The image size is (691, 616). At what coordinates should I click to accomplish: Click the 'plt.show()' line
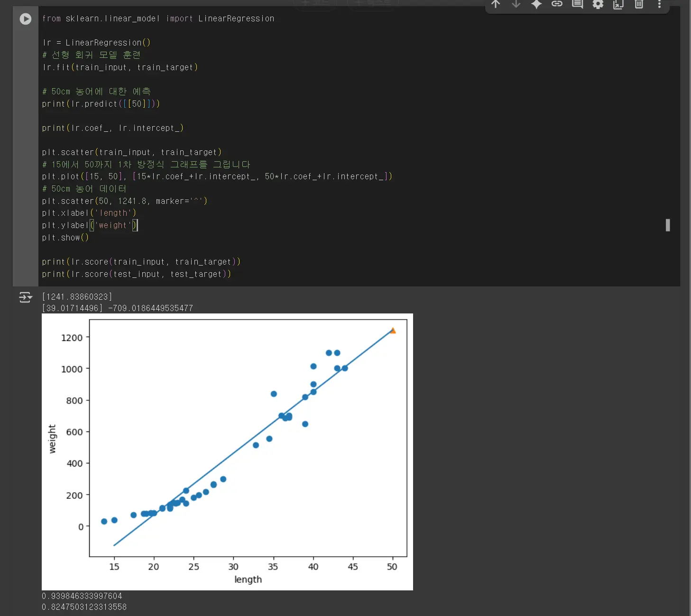click(x=65, y=238)
